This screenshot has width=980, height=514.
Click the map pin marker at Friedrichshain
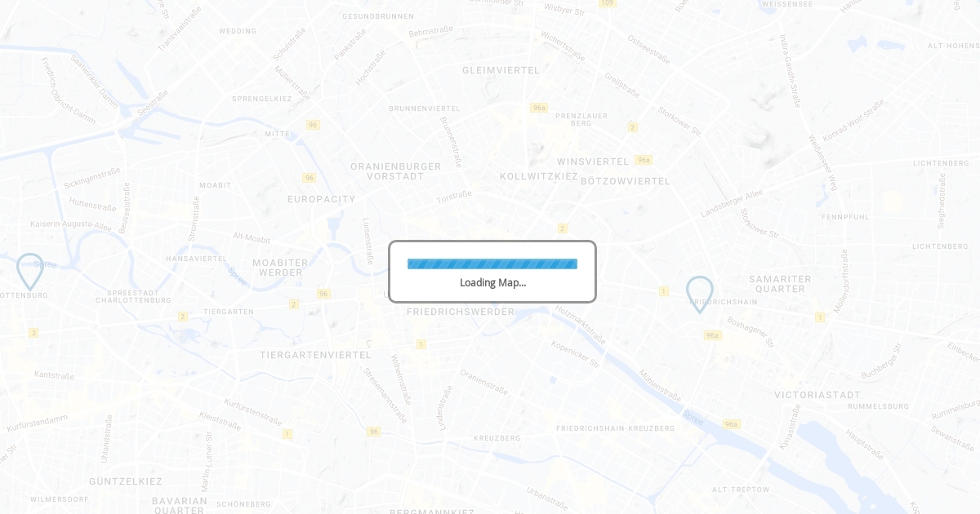(x=700, y=294)
